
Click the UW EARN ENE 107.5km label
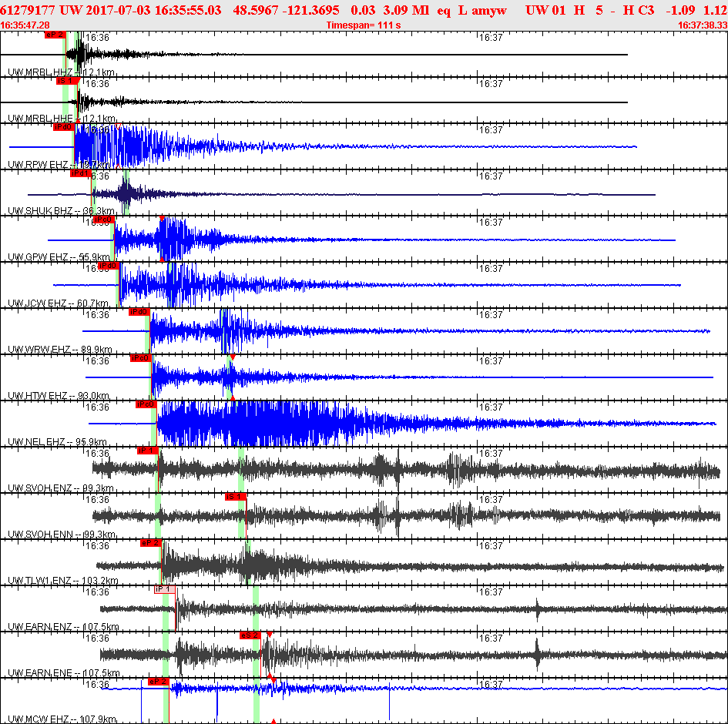click(64, 673)
